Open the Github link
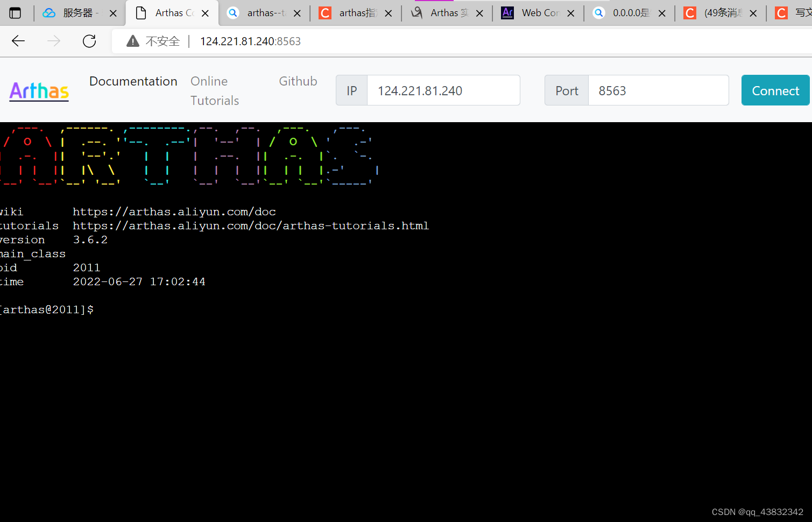Image resolution: width=812 pixels, height=522 pixels. (298, 81)
